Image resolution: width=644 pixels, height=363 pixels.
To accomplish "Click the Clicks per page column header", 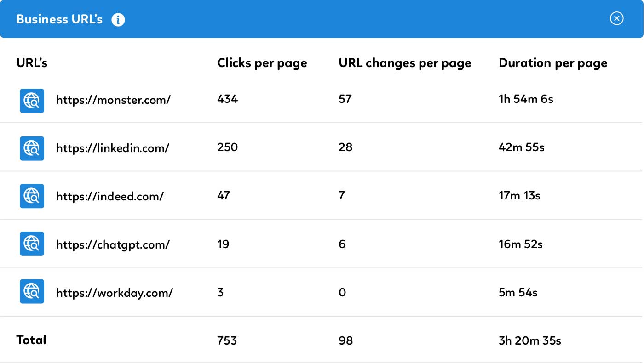I will coord(262,63).
